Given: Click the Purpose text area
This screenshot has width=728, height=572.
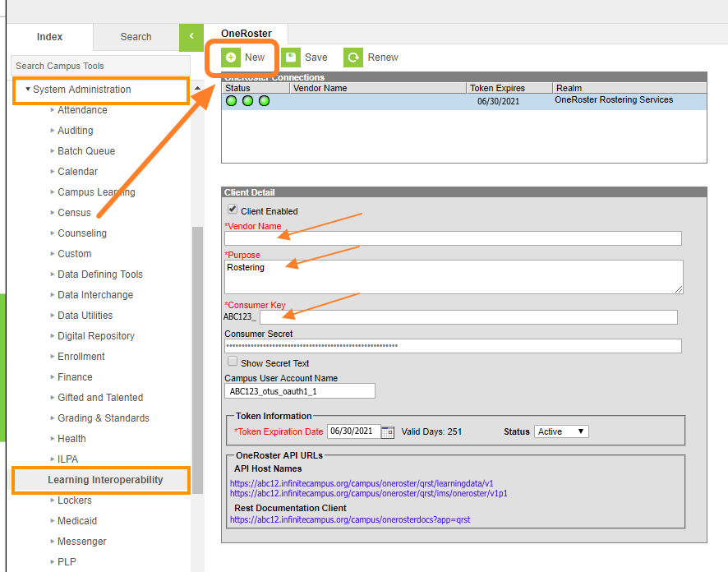Looking at the screenshot, I should [x=454, y=277].
